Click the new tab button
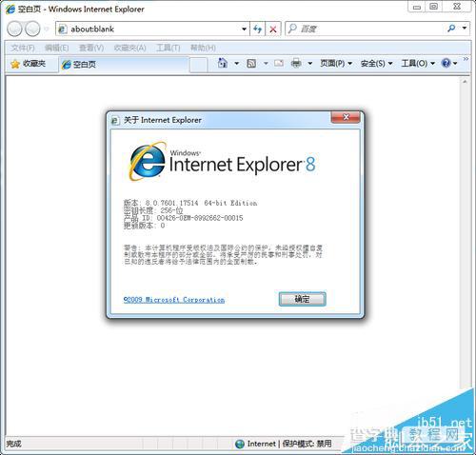The image size is (476, 455). (x=198, y=65)
